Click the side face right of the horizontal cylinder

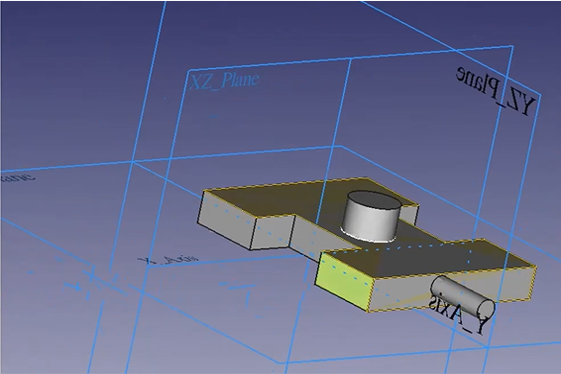coord(513,286)
